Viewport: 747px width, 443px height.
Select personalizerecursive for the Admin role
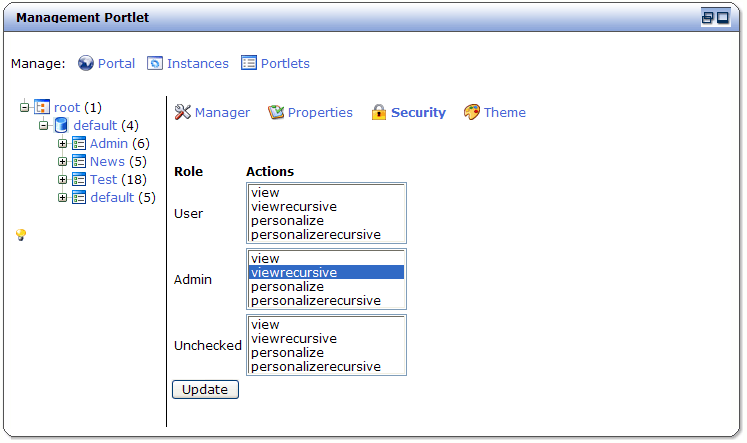coord(326,301)
